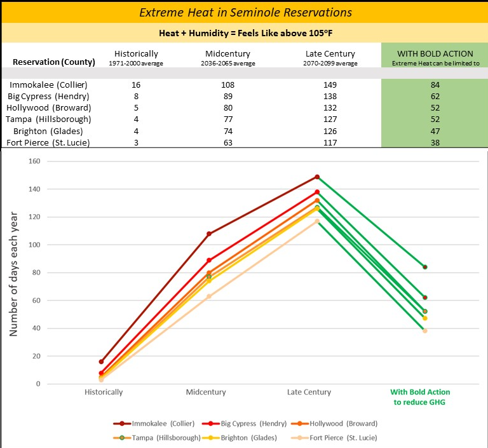
Task: Select Immokalee's With Bold Action data point
Action: pyautogui.click(x=425, y=267)
